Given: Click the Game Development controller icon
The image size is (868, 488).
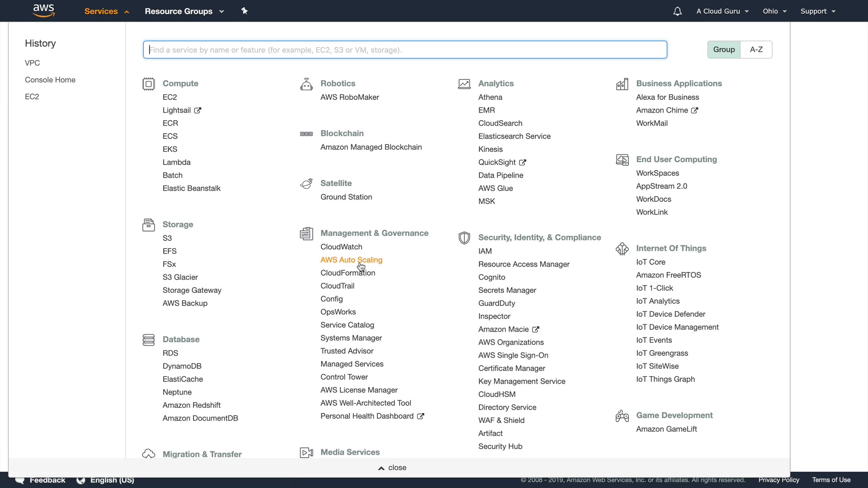Looking at the screenshot, I should coord(622,416).
